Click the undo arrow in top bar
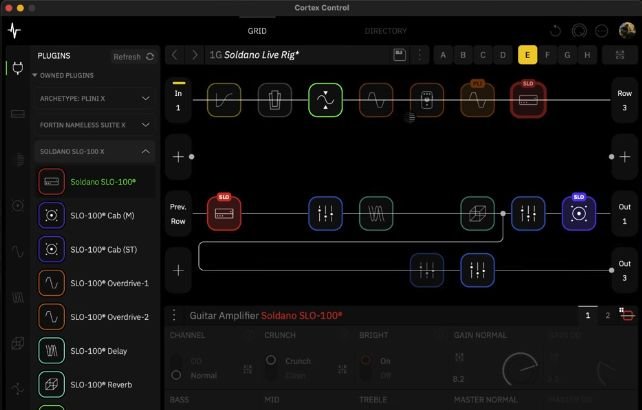 pyautogui.click(x=556, y=31)
